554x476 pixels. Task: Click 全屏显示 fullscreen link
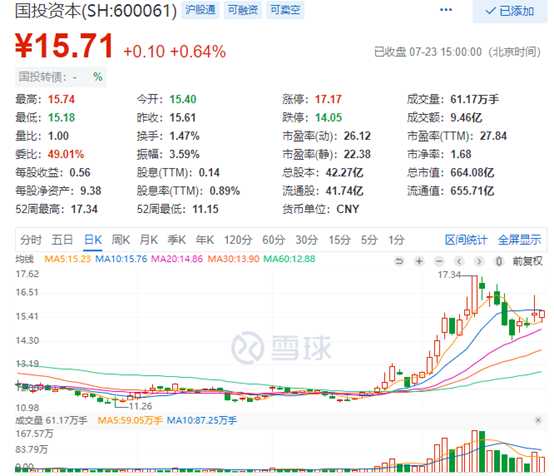pos(519,240)
